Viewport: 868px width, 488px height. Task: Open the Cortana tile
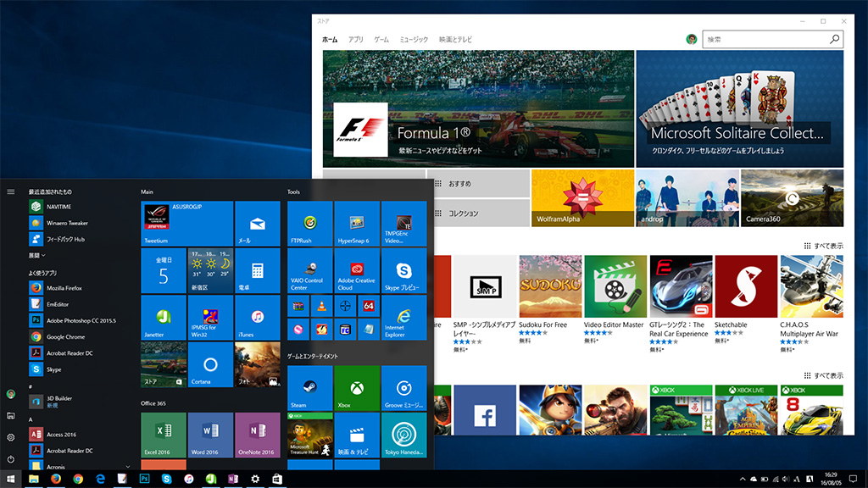(210, 364)
